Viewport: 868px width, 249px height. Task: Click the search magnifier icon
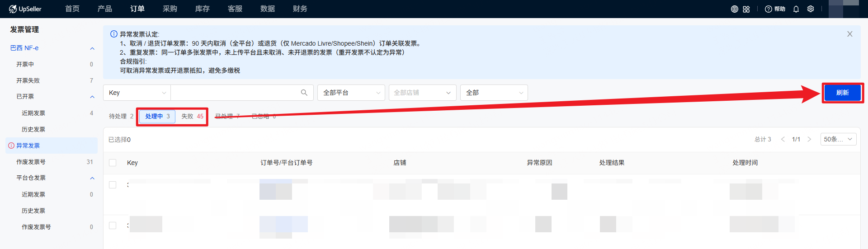click(304, 93)
